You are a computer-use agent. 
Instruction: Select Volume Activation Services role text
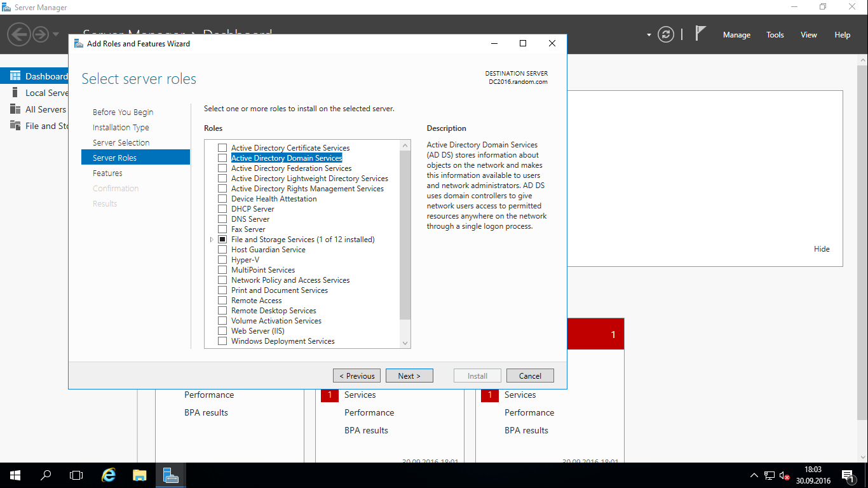276,321
